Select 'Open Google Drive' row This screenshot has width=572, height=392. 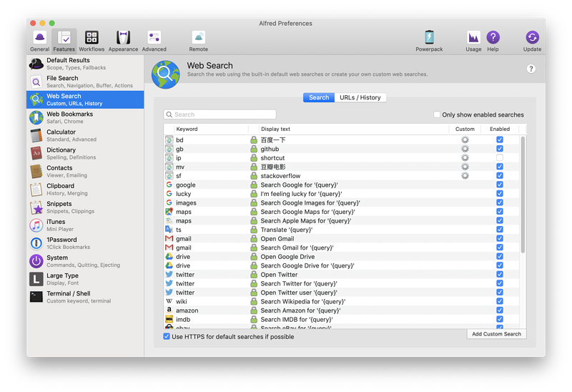pyautogui.click(x=342, y=257)
